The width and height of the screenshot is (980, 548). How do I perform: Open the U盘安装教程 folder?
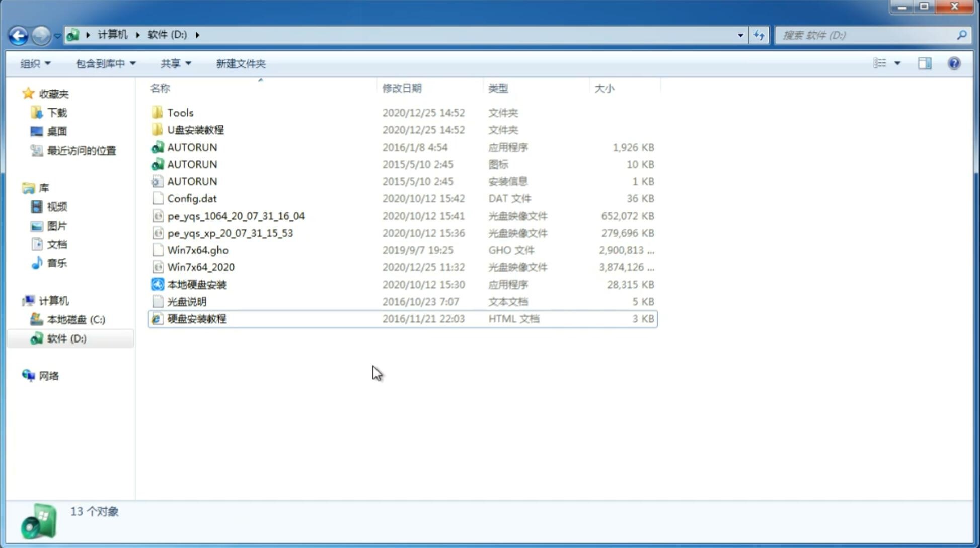[195, 130]
